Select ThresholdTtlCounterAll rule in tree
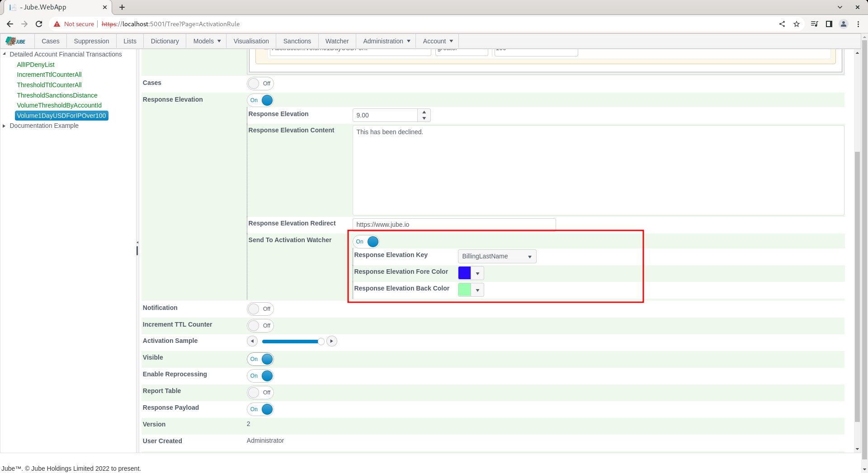The image size is (868, 473). tap(49, 85)
